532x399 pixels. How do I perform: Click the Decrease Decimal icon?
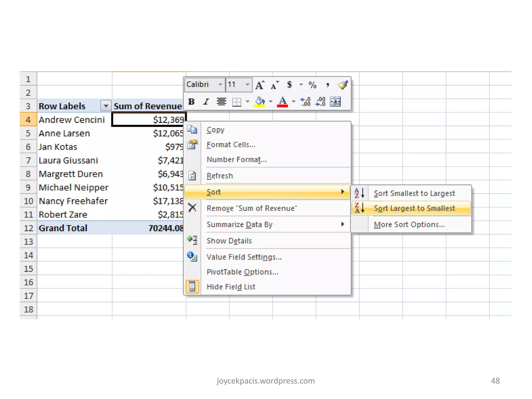[x=320, y=102]
